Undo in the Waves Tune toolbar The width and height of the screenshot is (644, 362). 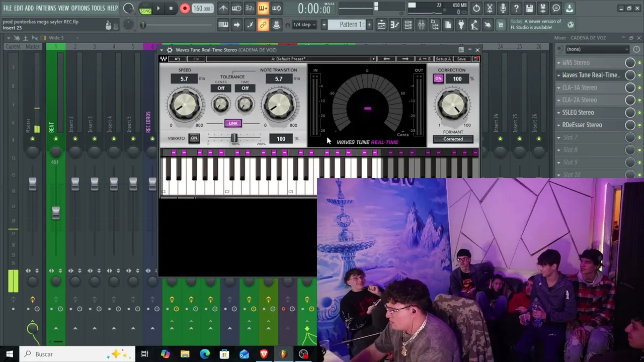[177, 59]
